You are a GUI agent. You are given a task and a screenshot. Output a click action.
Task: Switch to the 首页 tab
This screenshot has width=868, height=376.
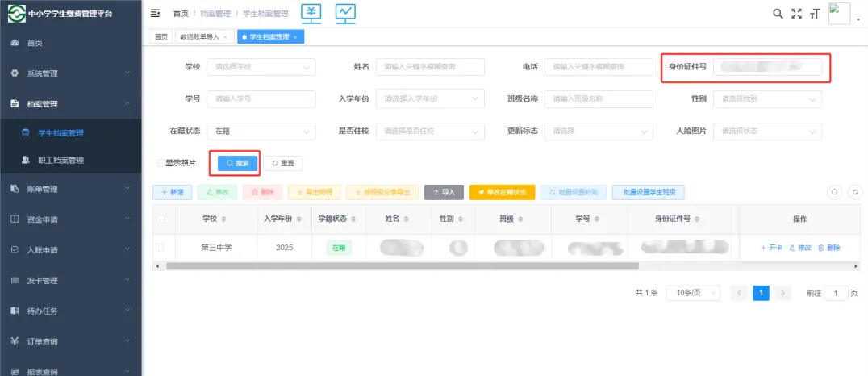[x=161, y=36]
